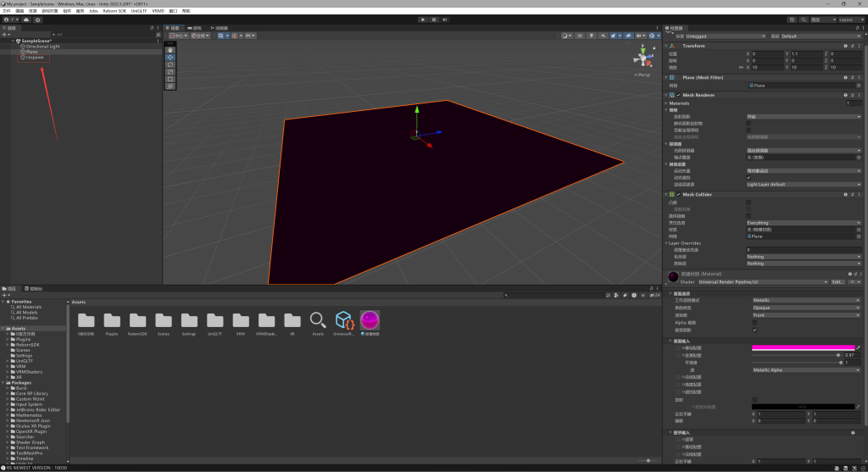
Task: Select the Rotate tool in scene overlay
Action: pos(170,64)
